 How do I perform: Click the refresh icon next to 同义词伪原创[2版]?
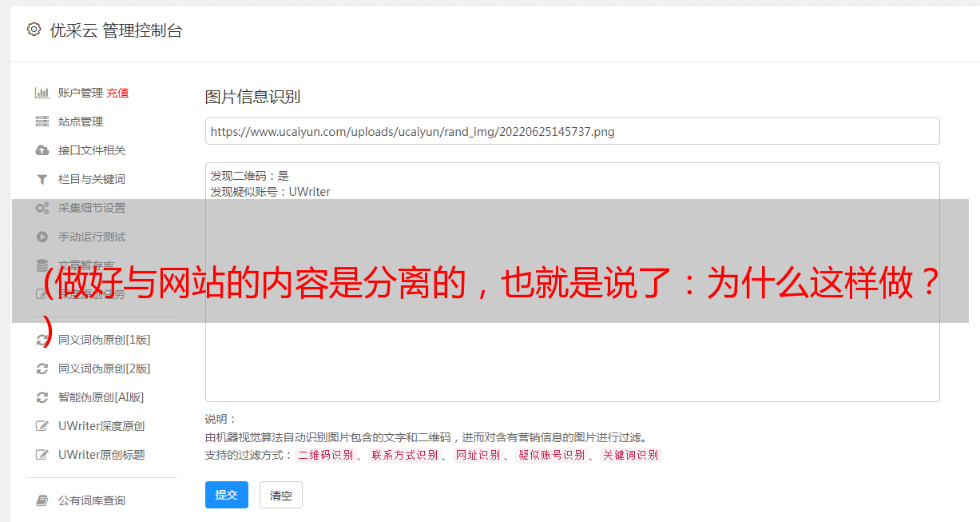tap(42, 369)
